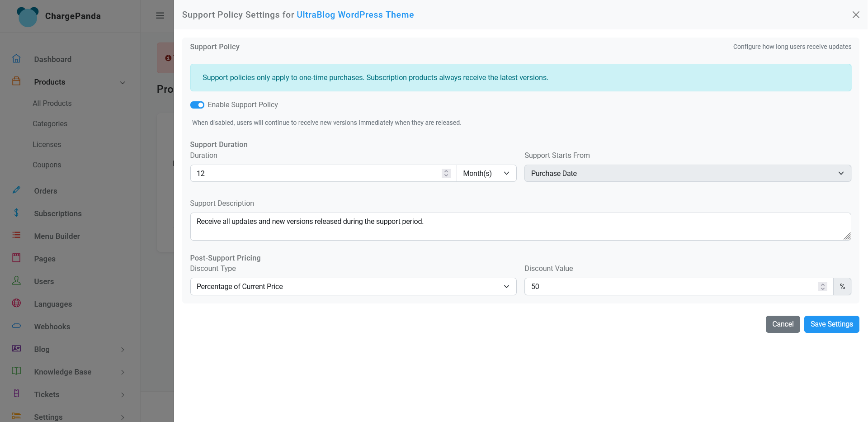The height and width of the screenshot is (422, 868).
Task: Expand the Blog submenu chevron
Action: tap(123, 350)
